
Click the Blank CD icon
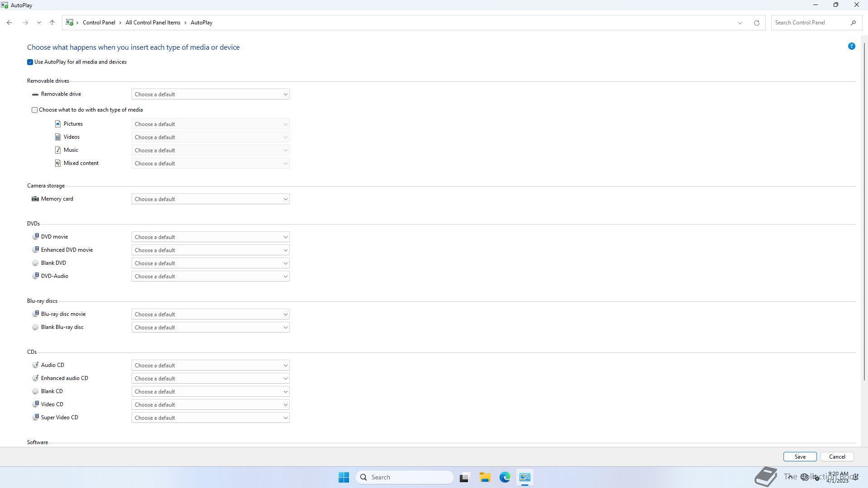tap(35, 391)
